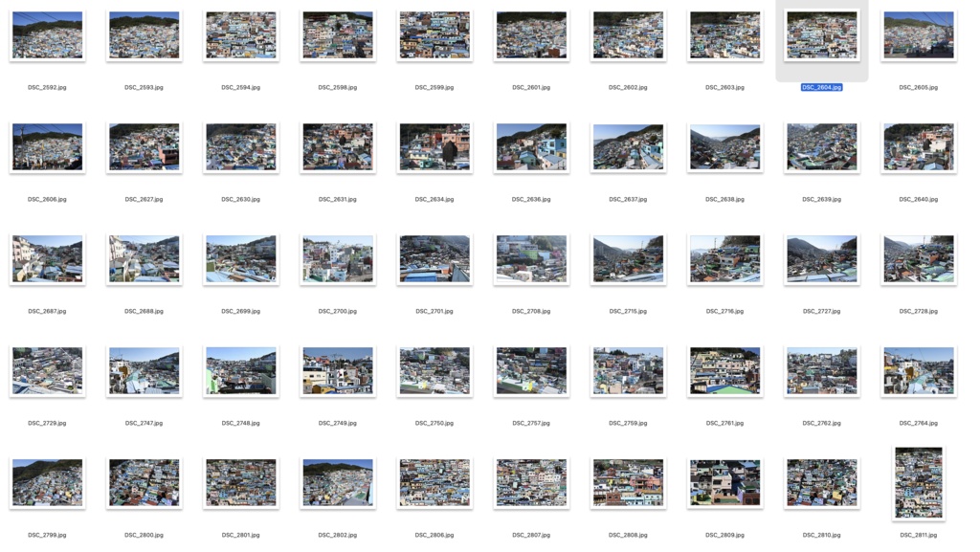Screen dimensions: 980x552
Task: Click the DSC_2604.jpg highlighted filename label
Action: [x=821, y=87]
